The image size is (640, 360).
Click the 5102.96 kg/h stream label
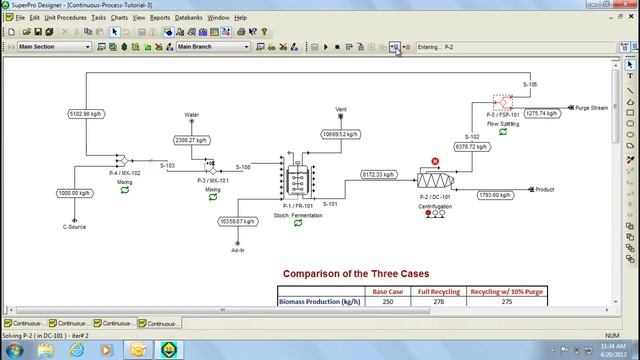86,114
